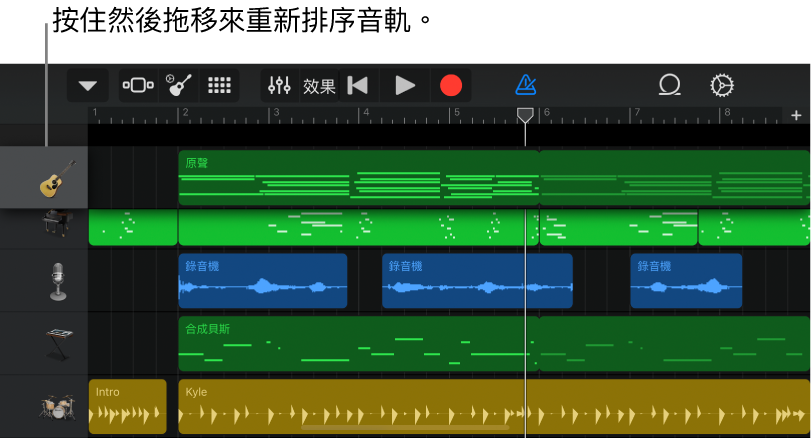Click bar 2 on the ruler
This screenshot has height=439, width=811.
pyautogui.click(x=185, y=113)
